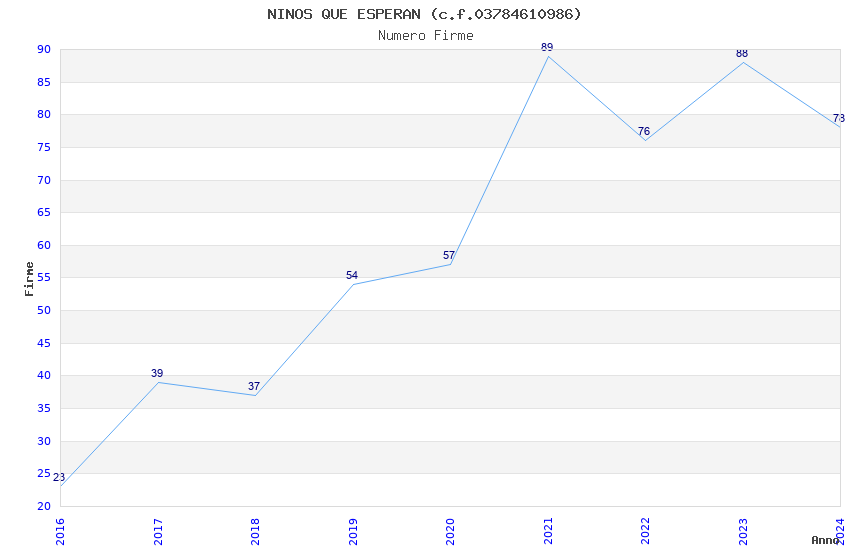Click the x-axis year label 2022
This screenshot has width=850, height=550.
(x=645, y=531)
